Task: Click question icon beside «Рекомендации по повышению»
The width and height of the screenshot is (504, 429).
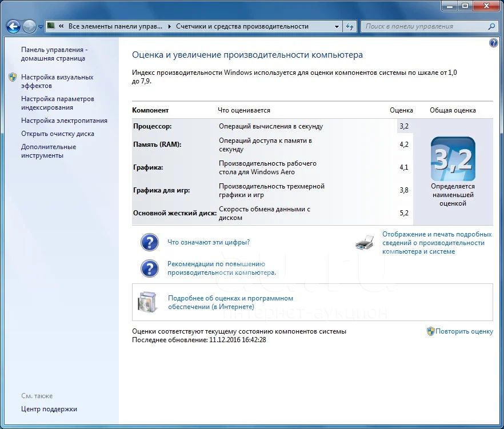Action: pyautogui.click(x=150, y=268)
